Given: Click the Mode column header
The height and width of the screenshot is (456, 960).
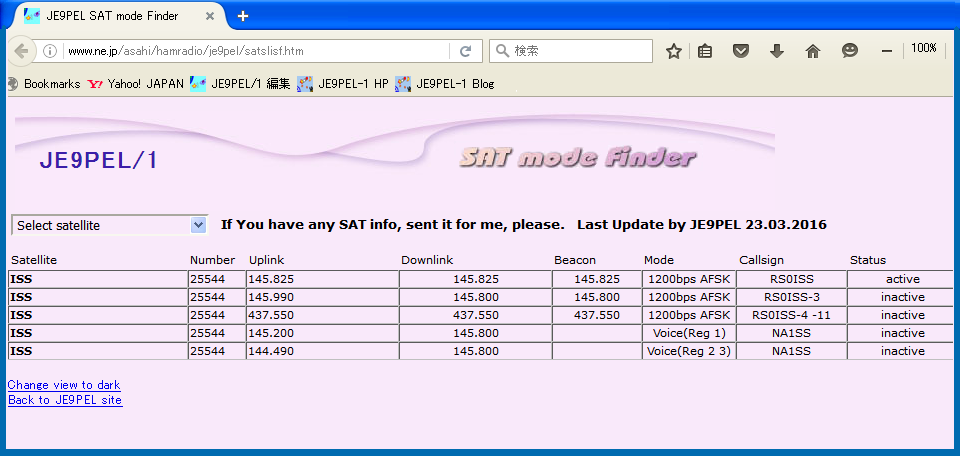Looking at the screenshot, I should point(659,260).
